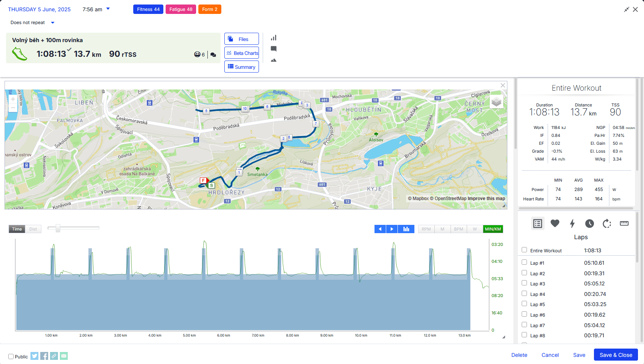Open the Summary view
The width and height of the screenshot is (644, 364).
tap(242, 67)
